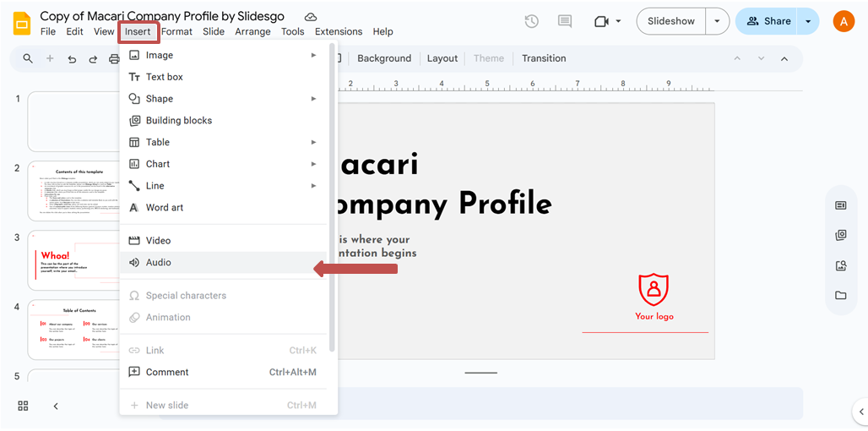868x431 pixels.
Task: Click the new slide plus icon
Action: point(50,58)
